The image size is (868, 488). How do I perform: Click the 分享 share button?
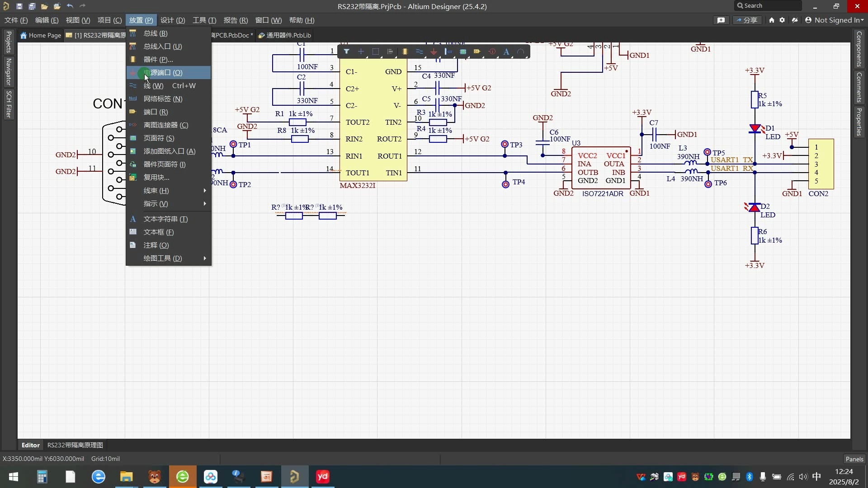747,20
